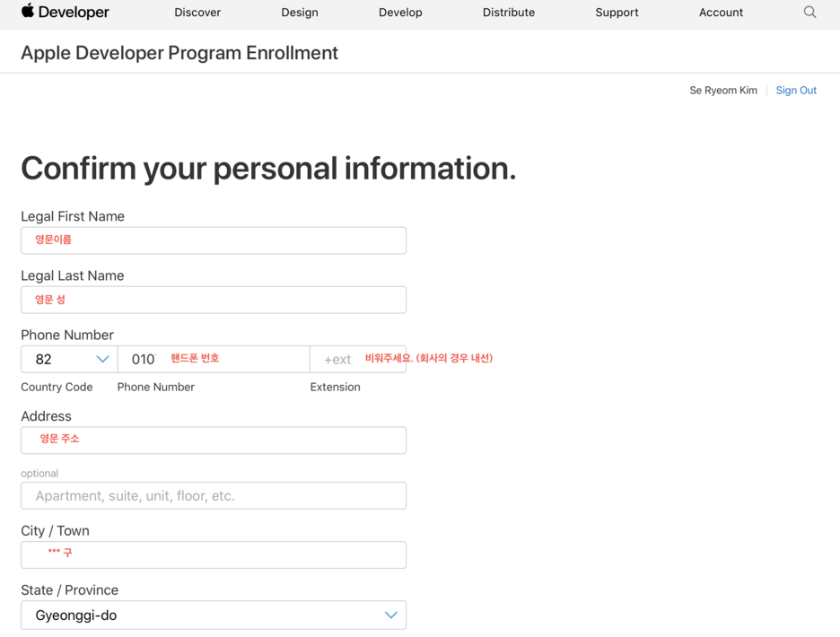Focus the +ext Extension field
840x637 pixels.
click(x=358, y=360)
